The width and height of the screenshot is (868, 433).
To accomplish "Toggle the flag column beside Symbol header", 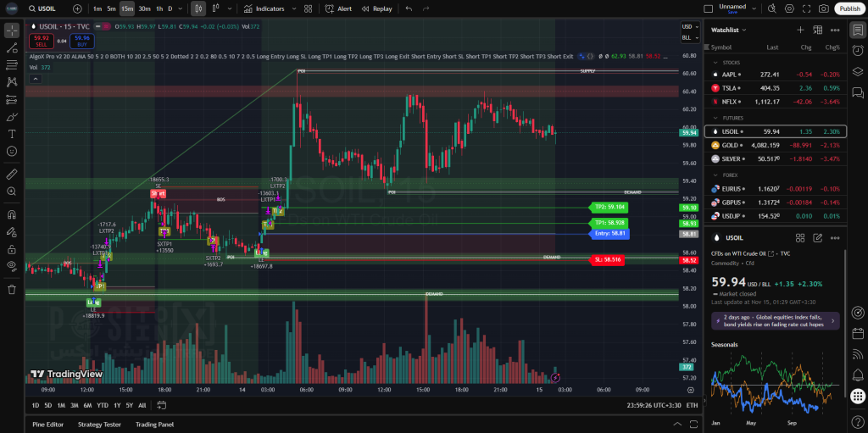I will click(707, 47).
